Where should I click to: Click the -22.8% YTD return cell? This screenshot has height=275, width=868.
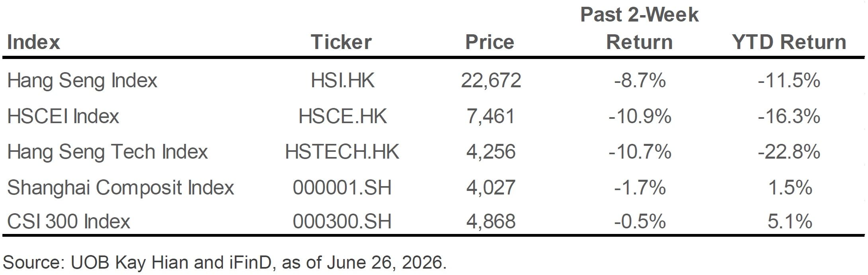789,152
